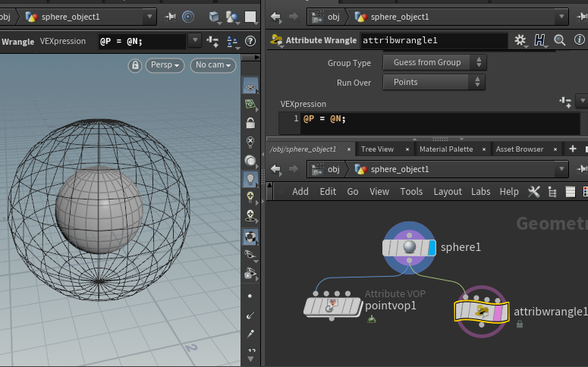Click the info icon in the parameter pane
Viewport: 588px width, 367px height.
pyautogui.click(x=580, y=39)
